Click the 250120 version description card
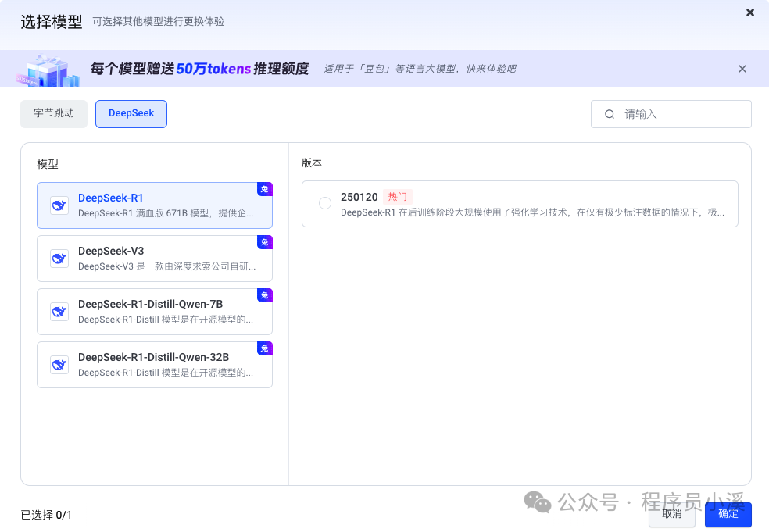Image resolution: width=769 pixels, height=532 pixels. point(520,203)
